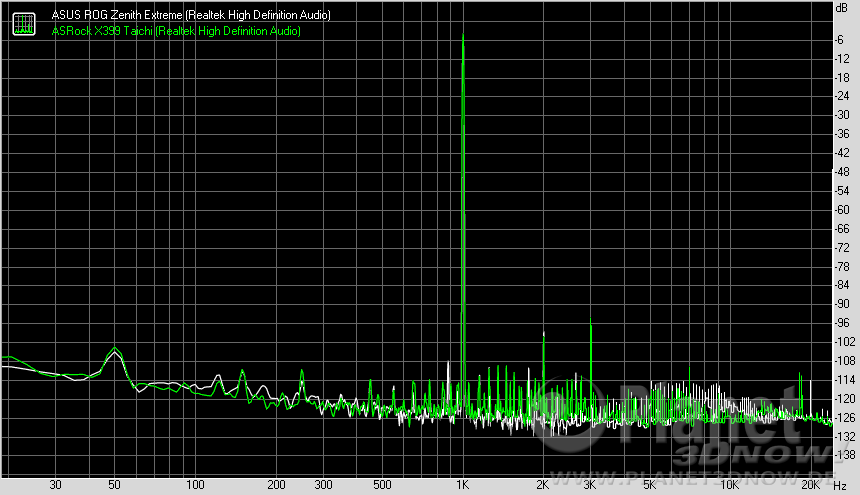Click the spectrum graph icon in the legend
Viewport: 860px width, 495px height.
coord(24,24)
